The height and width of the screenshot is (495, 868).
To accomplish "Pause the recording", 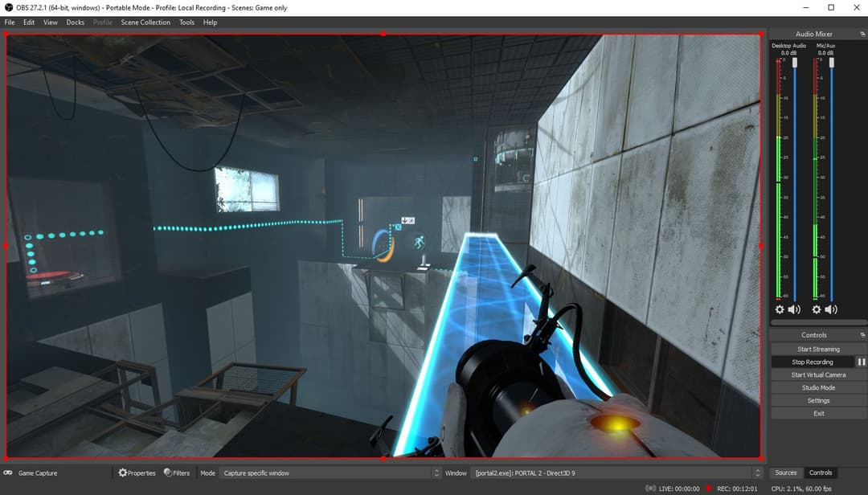I will 861,362.
